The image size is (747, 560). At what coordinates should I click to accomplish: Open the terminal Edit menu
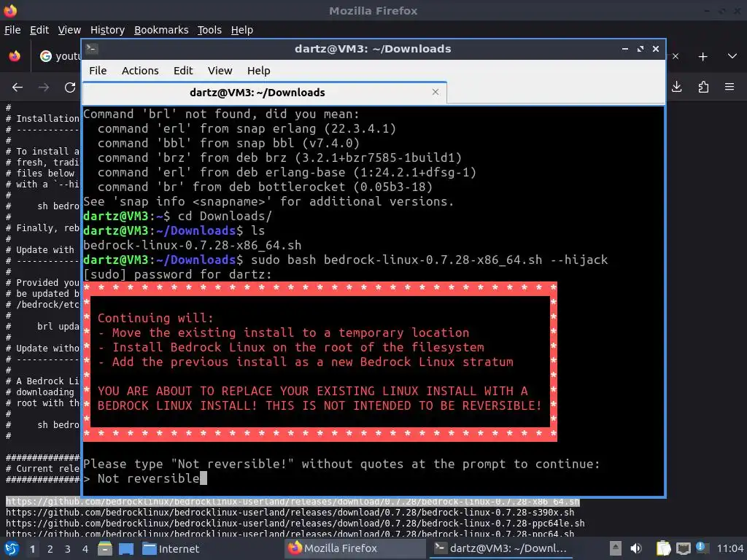tap(183, 71)
